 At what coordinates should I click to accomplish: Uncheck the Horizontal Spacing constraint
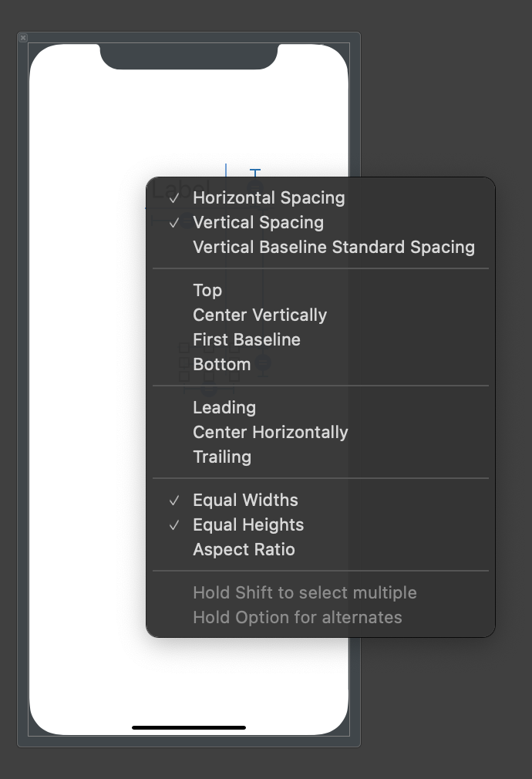pyautogui.click(x=268, y=197)
